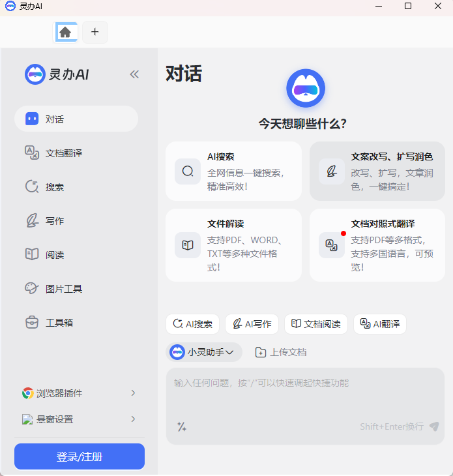Open the 小灵助手 dropdown

[x=204, y=352]
